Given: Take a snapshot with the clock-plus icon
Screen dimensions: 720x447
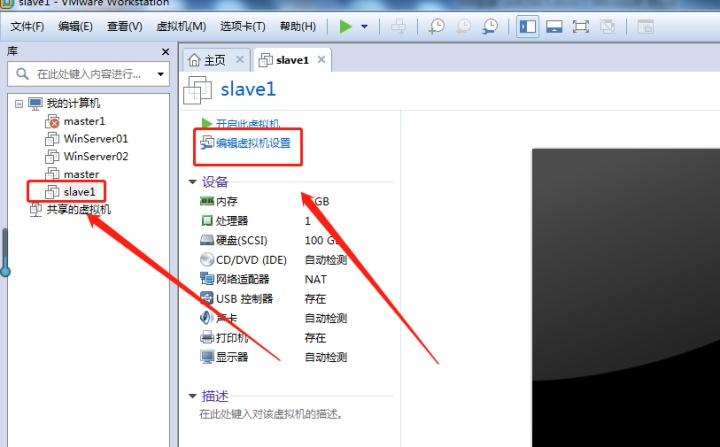Looking at the screenshot, I should click(436, 27).
